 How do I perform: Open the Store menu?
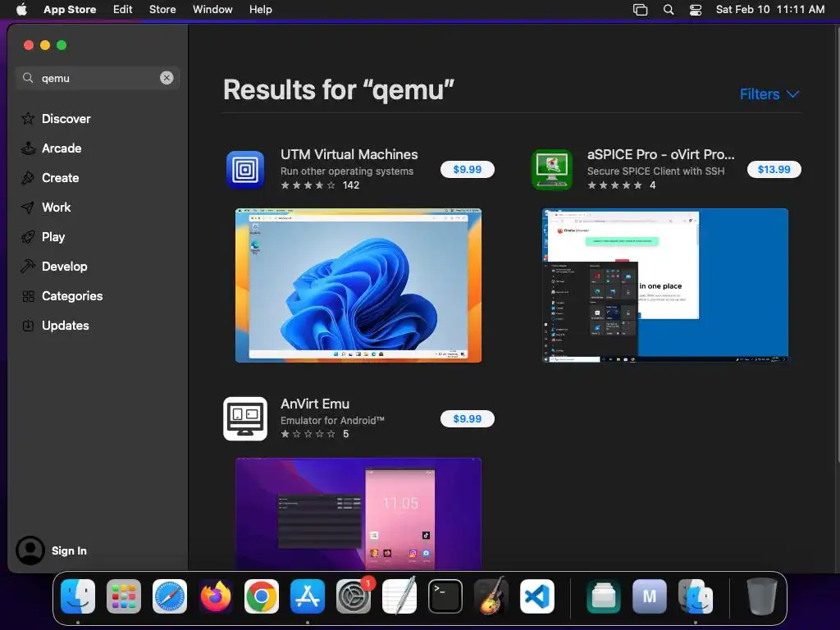tap(162, 10)
